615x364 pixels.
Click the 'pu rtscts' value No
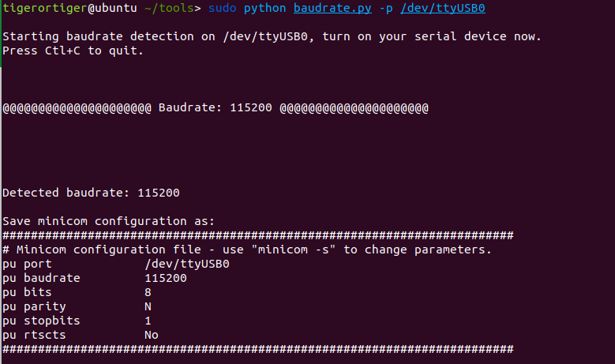pyautogui.click(x=152, y=335)
